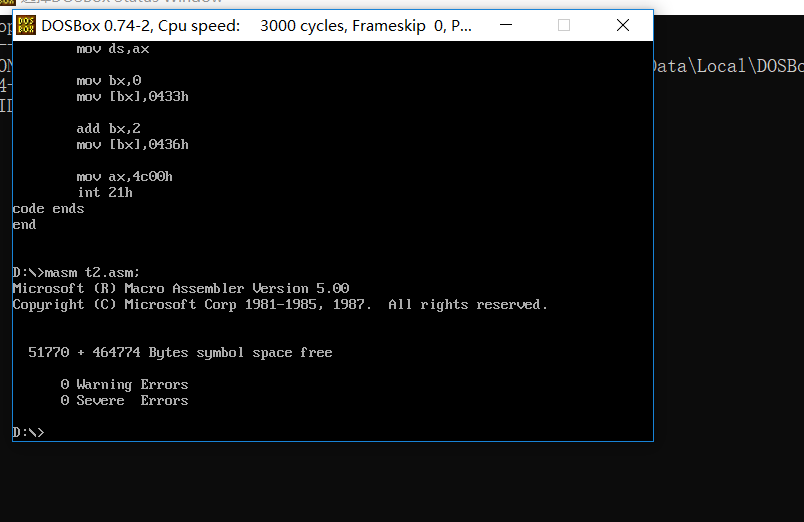Maximize the DOSBox window
The width and height of the screenshot is (804, 522).
pos(564,25)
